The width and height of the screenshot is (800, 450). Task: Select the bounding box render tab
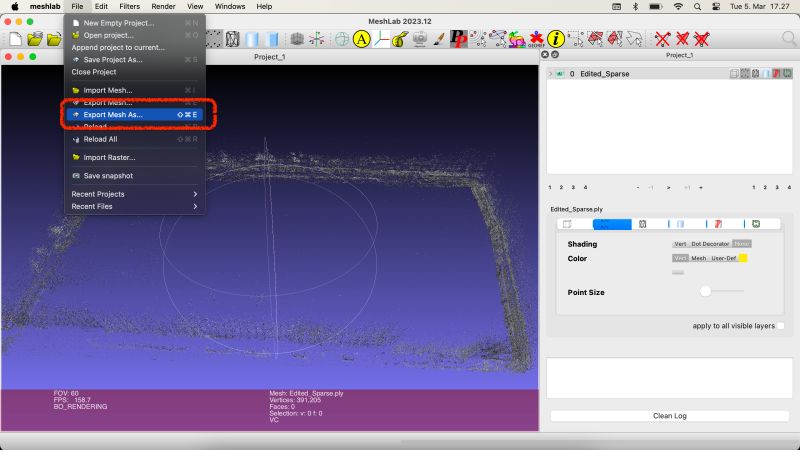coord(567,224)
